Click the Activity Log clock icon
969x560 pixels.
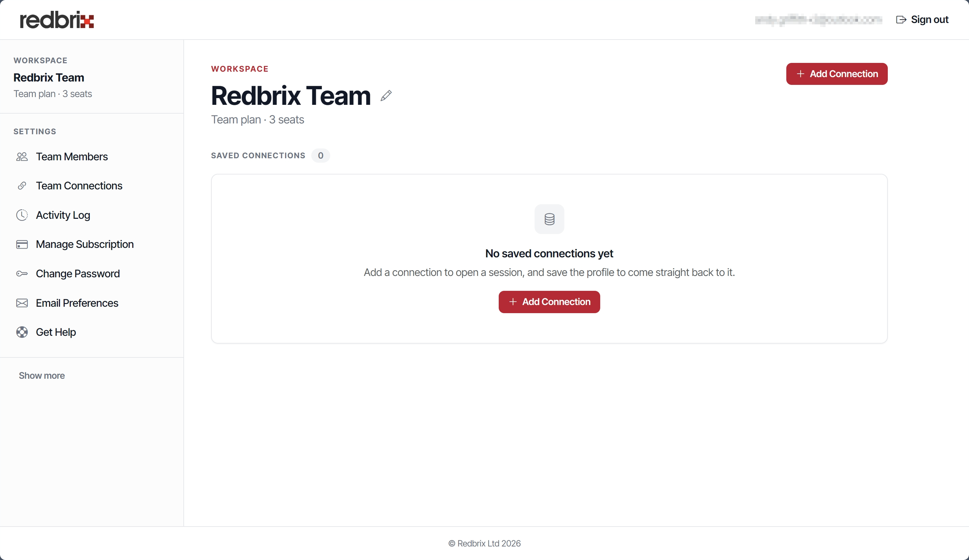(x=22, y=215)
